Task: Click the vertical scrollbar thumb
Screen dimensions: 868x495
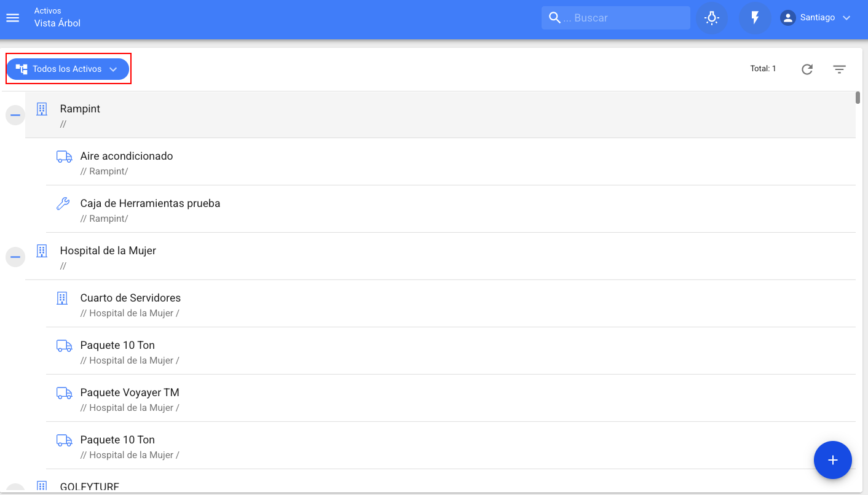Action: [x=858, y=98]
